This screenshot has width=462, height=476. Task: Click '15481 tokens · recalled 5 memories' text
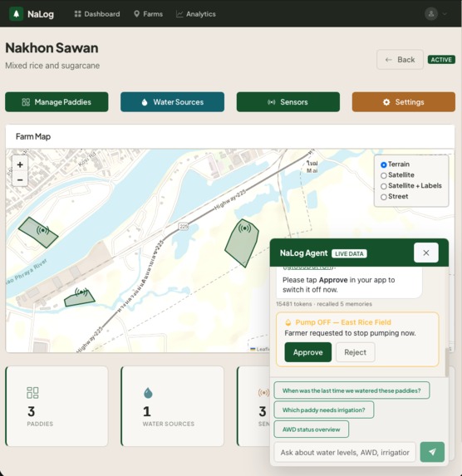click(324, 304)
